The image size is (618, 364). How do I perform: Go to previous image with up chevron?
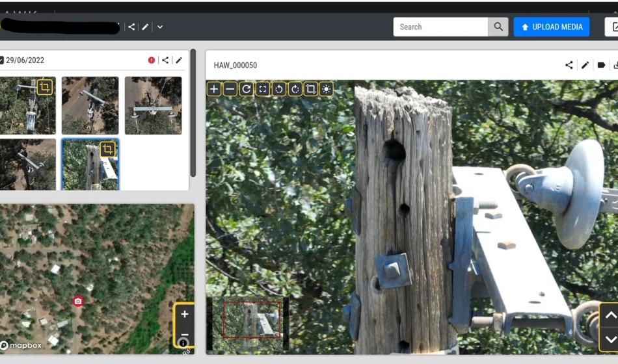[610, 315]
